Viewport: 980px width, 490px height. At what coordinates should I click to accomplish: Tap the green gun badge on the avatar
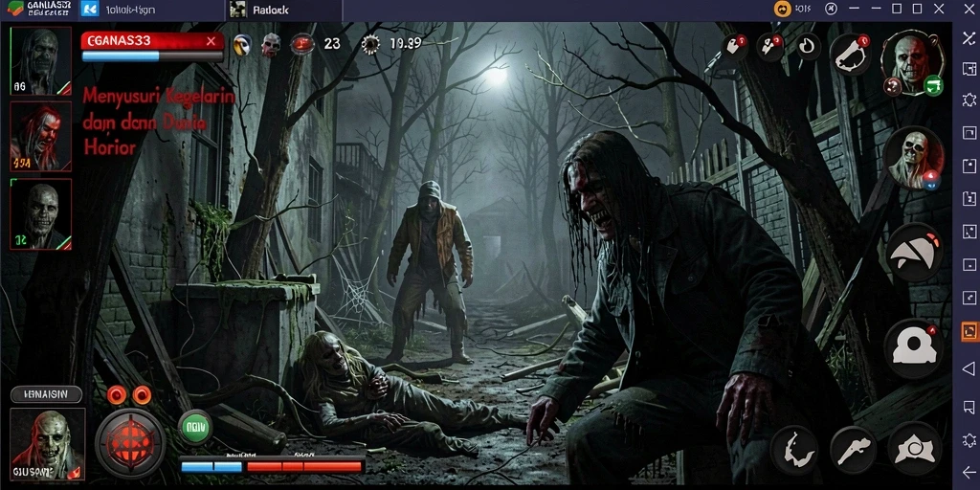tap(932, 85)
